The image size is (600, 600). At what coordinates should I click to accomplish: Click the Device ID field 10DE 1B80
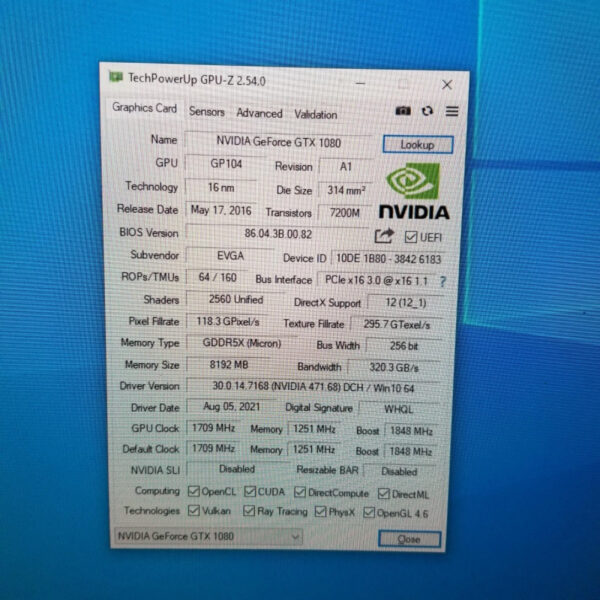tap(388, 259)
